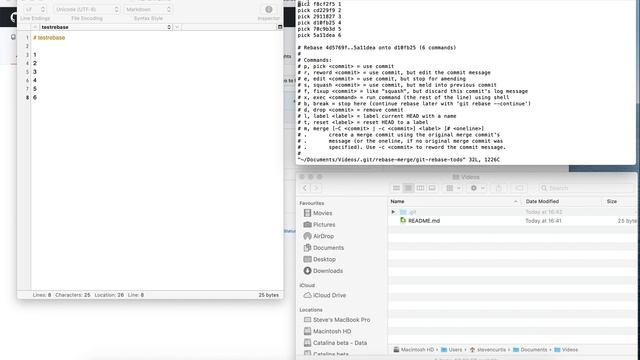Select Macintosh HD in Finder sidebar
The width and height of the screenshot is (640, 360).
coord(327,331)
